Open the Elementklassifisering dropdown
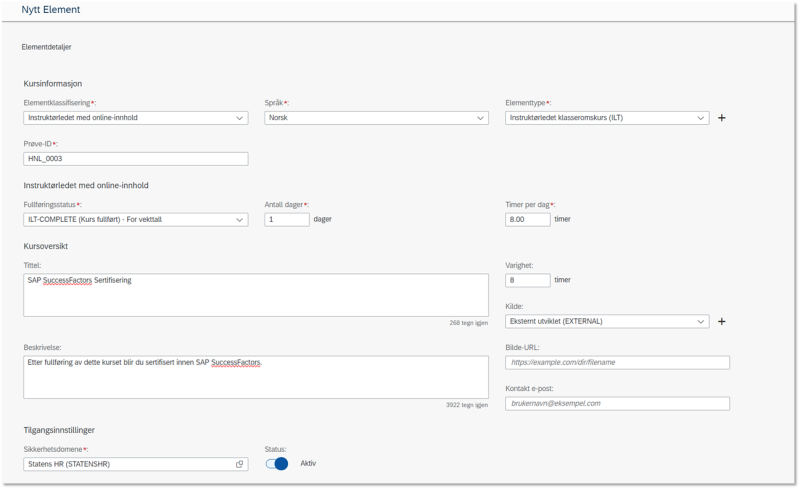The image size is (800, 489). point(136,118)
